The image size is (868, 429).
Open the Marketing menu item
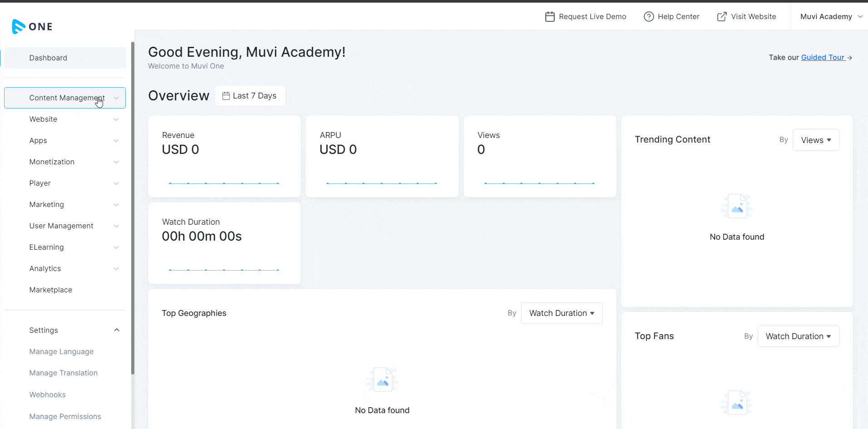65,205
